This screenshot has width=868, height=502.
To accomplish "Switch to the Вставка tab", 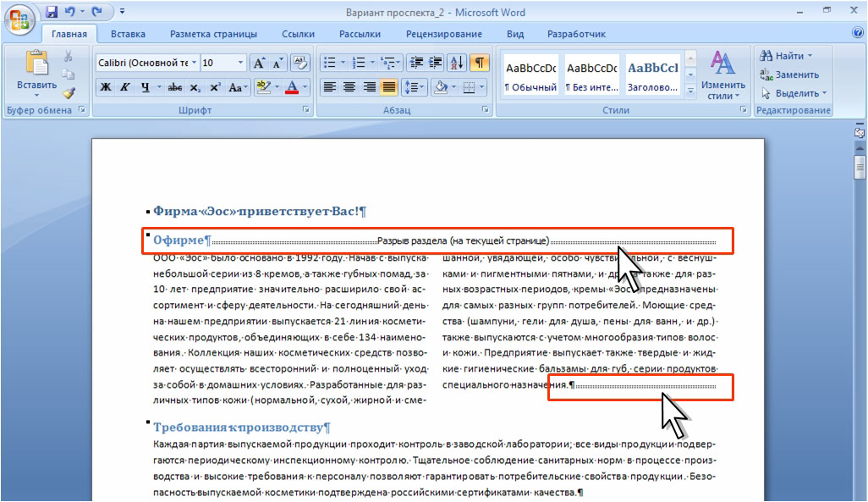I will [x=128, y=34].
